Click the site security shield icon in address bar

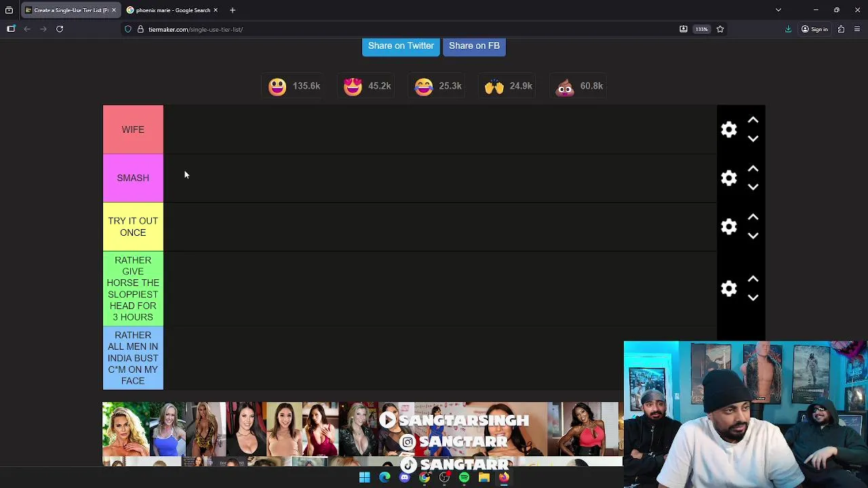[x=128, y=29]
